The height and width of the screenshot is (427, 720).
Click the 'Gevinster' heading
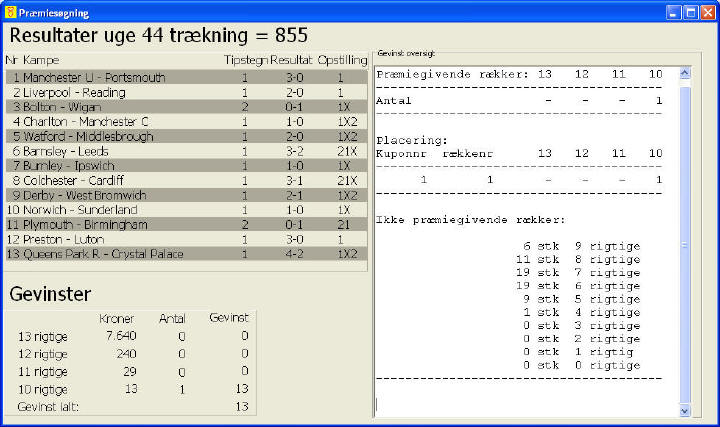pyautogui.click(x=50, y=294)
